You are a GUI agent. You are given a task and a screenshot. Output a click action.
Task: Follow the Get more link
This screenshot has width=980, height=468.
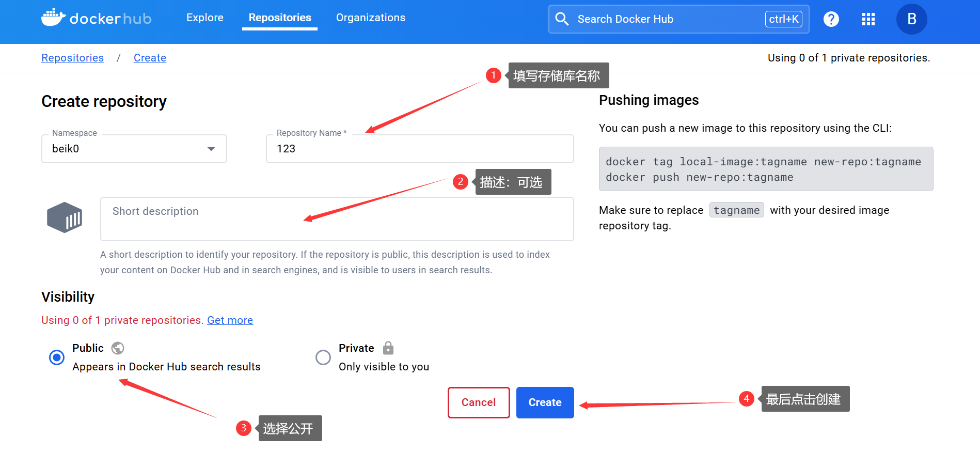230,320
